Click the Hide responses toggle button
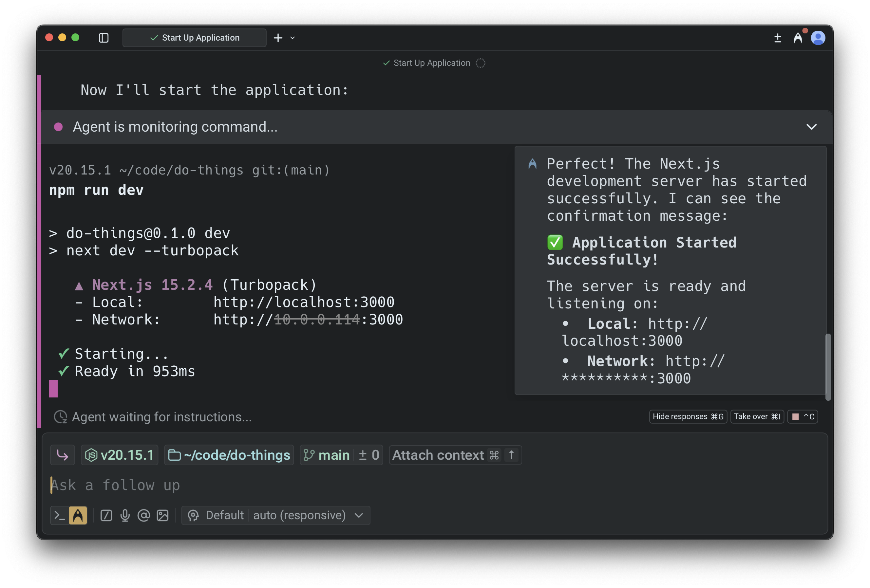This screenshot has width=870, height=588. click(688, 417)
